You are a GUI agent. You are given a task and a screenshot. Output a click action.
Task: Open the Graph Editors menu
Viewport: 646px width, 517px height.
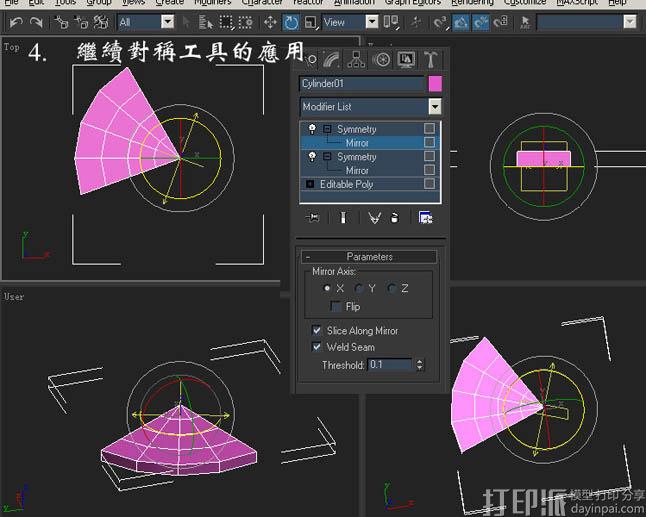pyautogui.click(x=412, y=3)
